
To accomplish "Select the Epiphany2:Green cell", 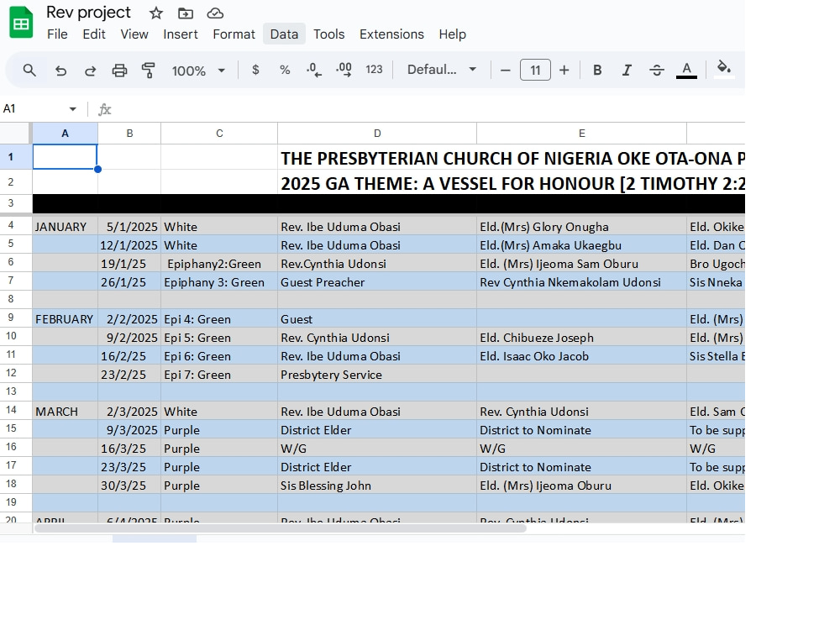I will [219, 264].
